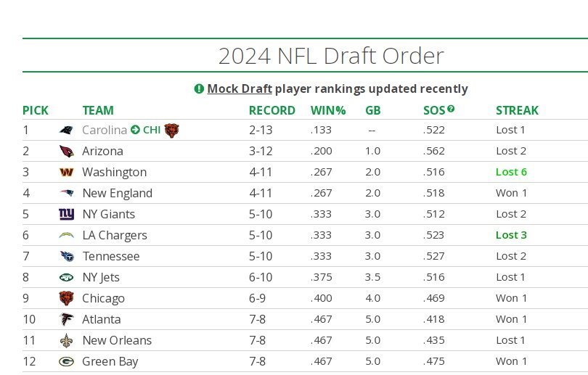588x375 pixels.
Task: Click the green arrow trade icon by Carolina
Action: click(x=135, y=131)
